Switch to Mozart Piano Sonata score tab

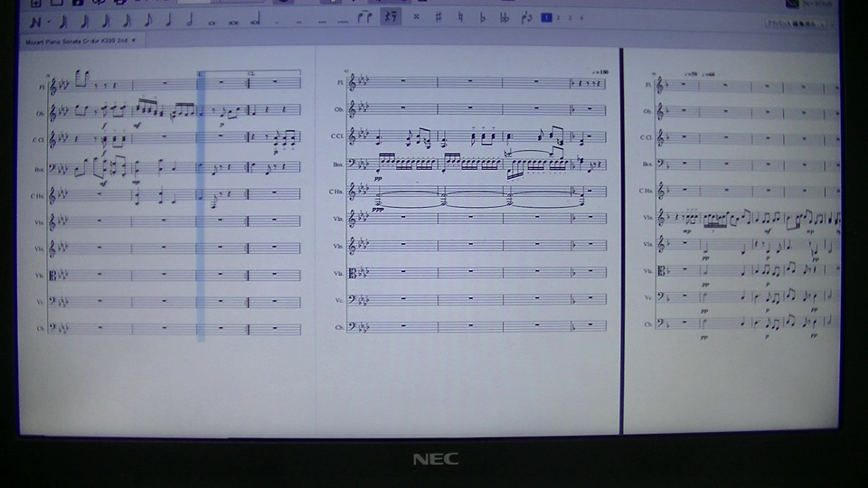pos(76,41)
